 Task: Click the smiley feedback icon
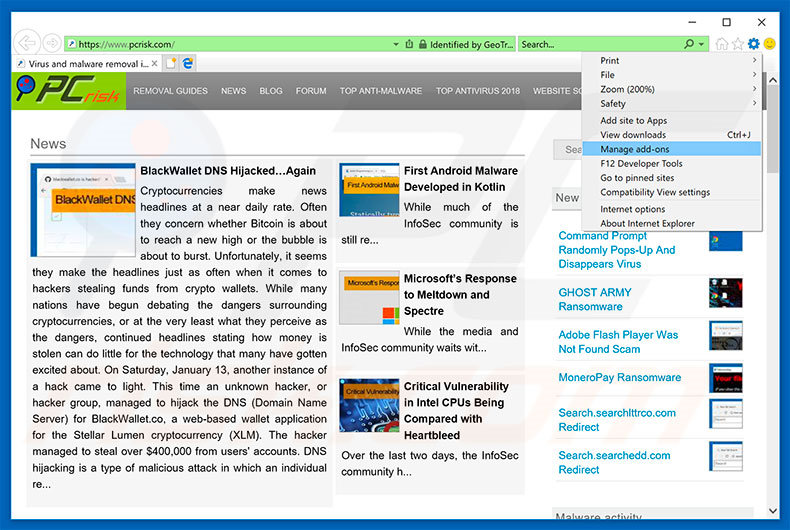(x=770, y=44)
